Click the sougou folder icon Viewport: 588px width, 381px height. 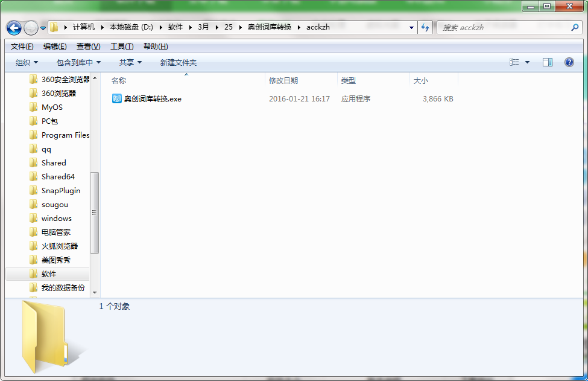[33, 204]
